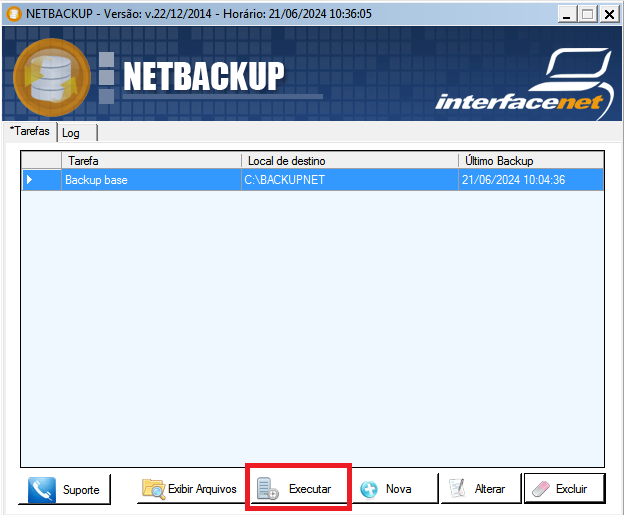Select the Backup base task cell
Screen dimensions: 624x515
pos(152,180)
